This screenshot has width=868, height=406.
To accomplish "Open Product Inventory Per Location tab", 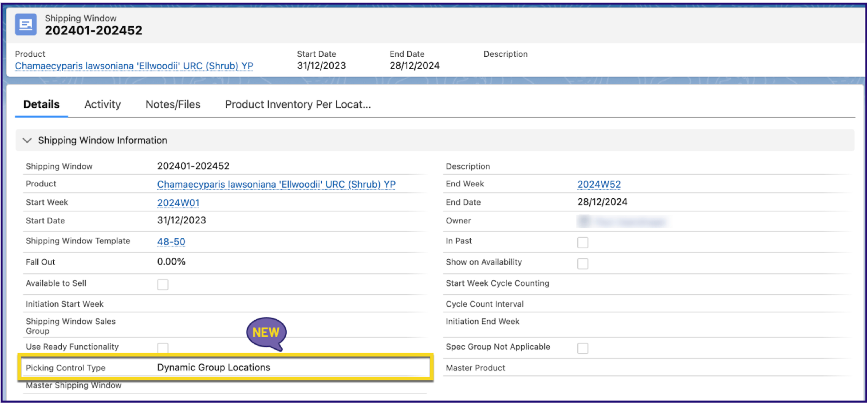I will point(298,104).
